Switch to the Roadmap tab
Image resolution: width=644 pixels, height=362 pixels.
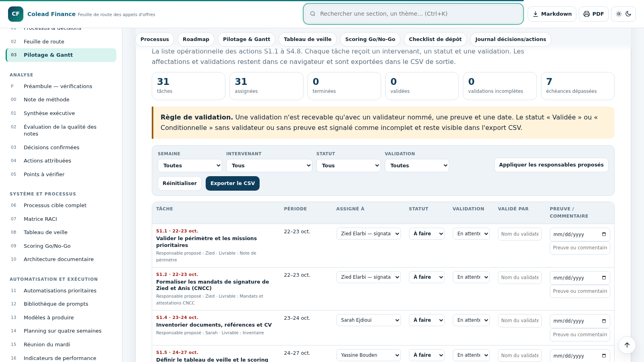[196, 39]
